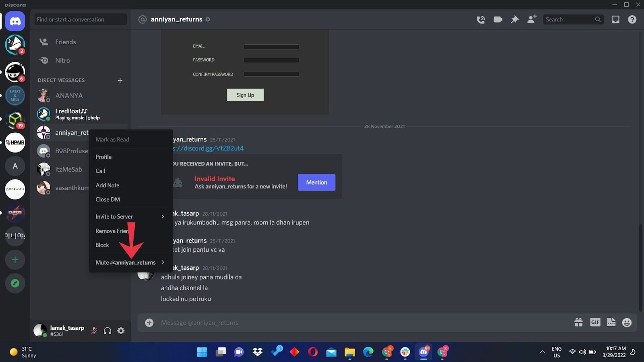
Task: Open the server with 6 notifications
Action: pos(15,72)
